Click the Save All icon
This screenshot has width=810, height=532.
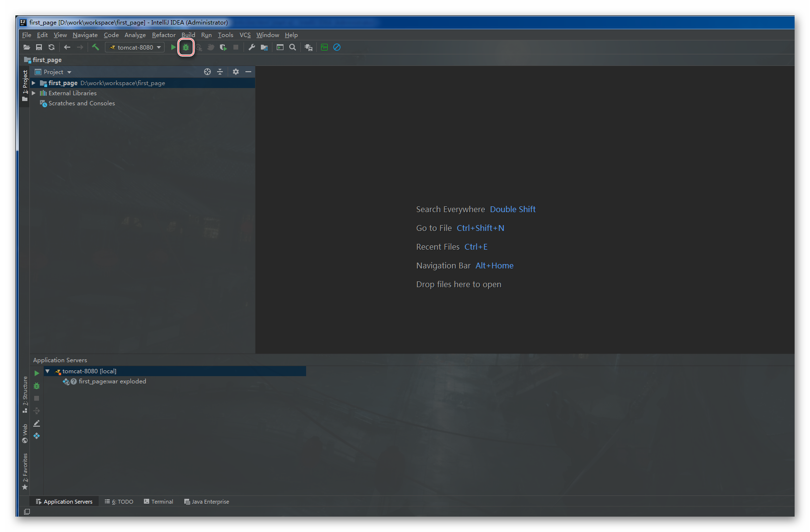click(39, 47)
